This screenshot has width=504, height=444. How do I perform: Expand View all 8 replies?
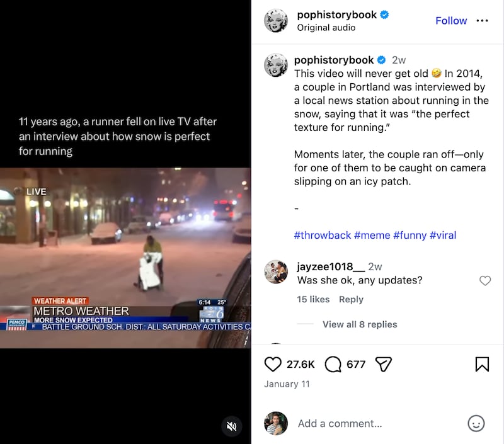coord(360,324)
